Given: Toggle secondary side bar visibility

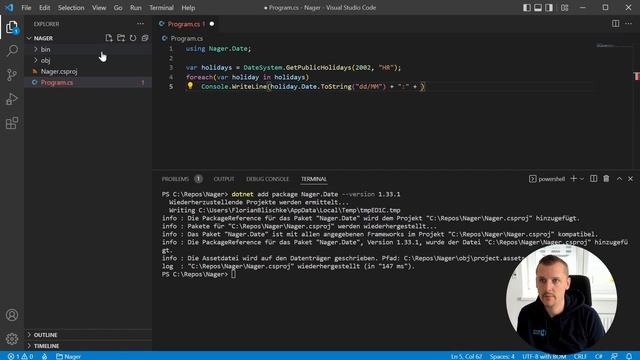Looking at the screenshot, I should pyautogui.click(x=549, y=8).
